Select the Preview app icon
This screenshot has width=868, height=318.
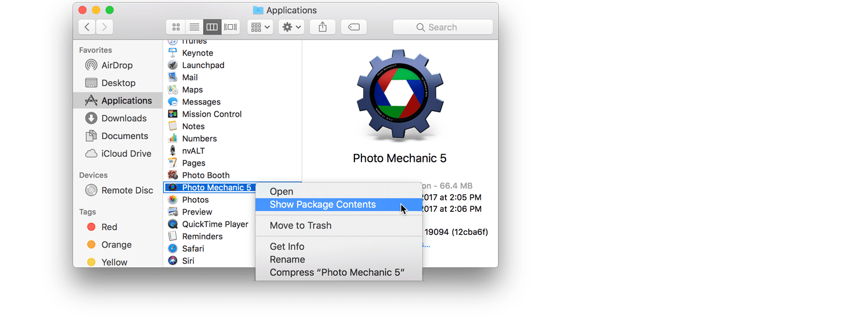[x=173, y=212]
